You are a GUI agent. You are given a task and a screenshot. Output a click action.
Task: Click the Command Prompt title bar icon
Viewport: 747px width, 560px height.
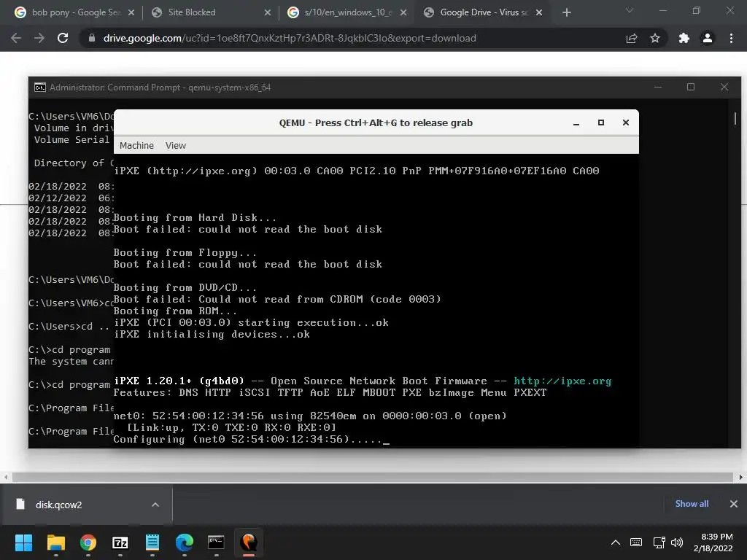click(x=39, y=87)
